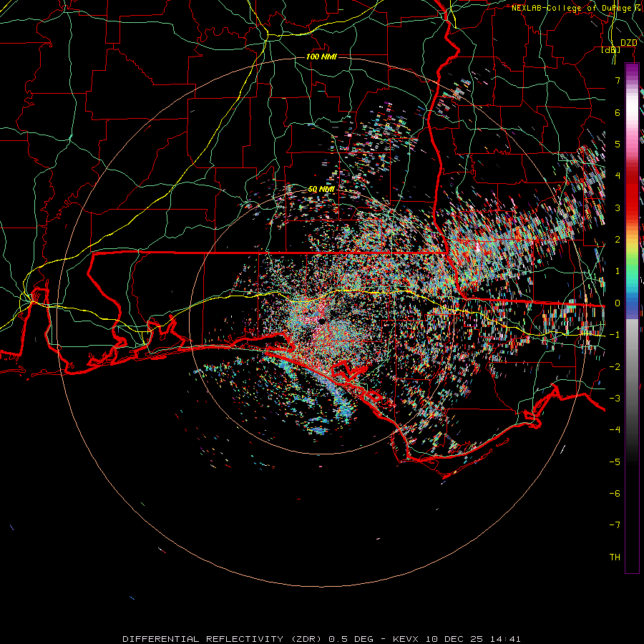Click the 3 dB value on the color scale
Image resolution: width=644 pixels, height=644 pixels.
618,208
